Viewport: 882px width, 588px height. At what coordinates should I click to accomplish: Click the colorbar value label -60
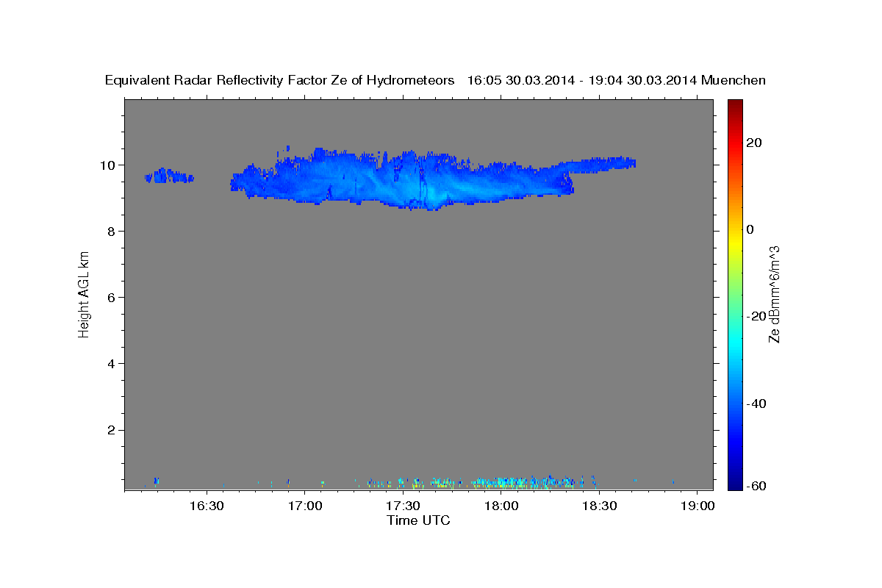coord(756,487)
